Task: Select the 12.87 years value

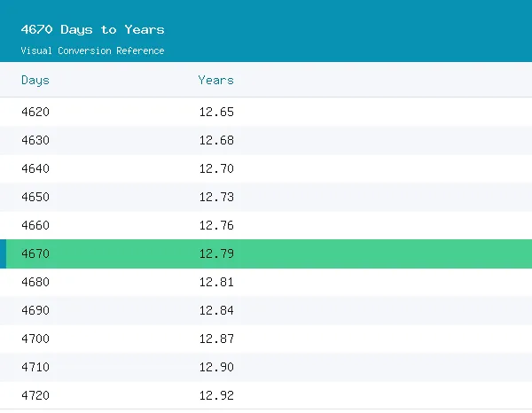Action: (x=216, y=339)
